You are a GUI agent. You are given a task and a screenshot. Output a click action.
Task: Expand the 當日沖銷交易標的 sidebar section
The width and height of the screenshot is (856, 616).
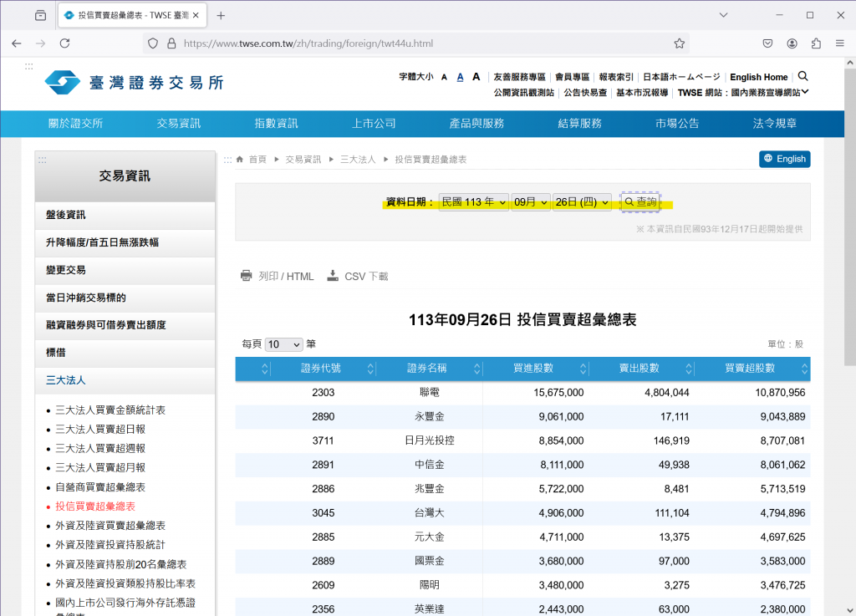(125, 298)
